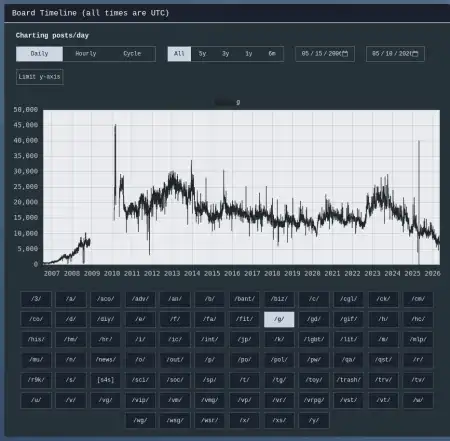Select the /a/ board button
450x441 pixels.
[x=71, y=299]
